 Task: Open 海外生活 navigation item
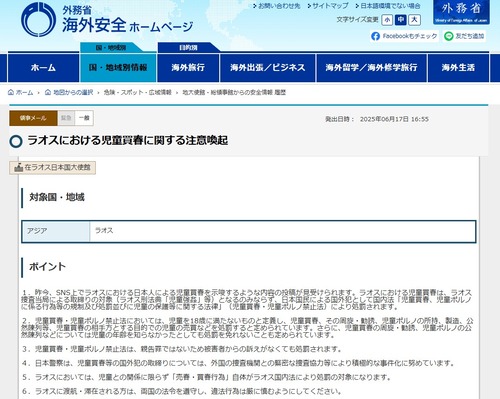pyautogui.click(x=458, y=68)
